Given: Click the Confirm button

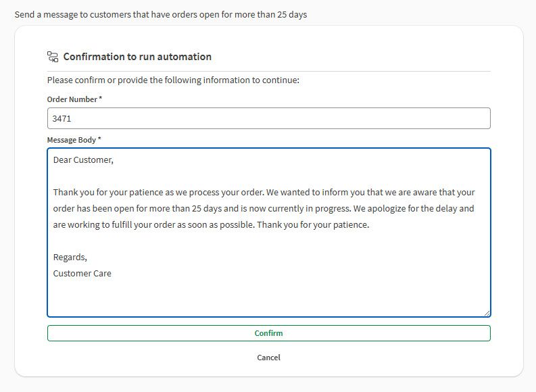Looking at the screenshot, I should pyautogui.click(x=269, y=333).
